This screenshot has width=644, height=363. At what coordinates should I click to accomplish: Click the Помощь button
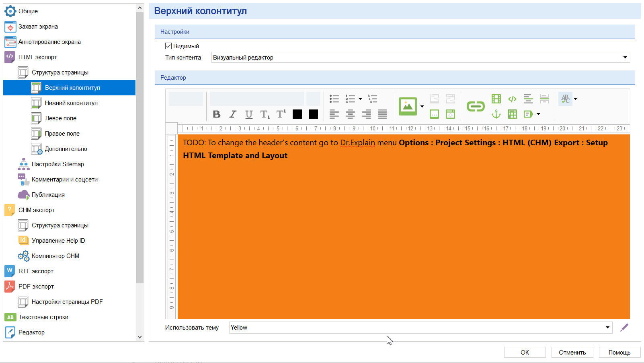click(619, 353)
